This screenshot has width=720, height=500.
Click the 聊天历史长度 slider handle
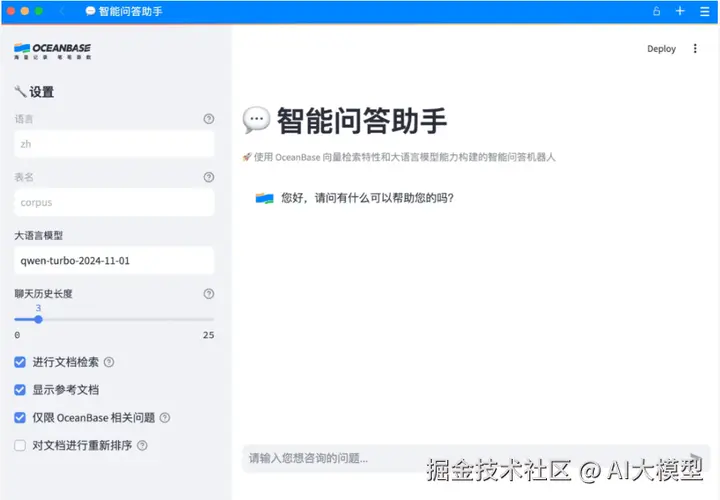[x=38, y=320]
